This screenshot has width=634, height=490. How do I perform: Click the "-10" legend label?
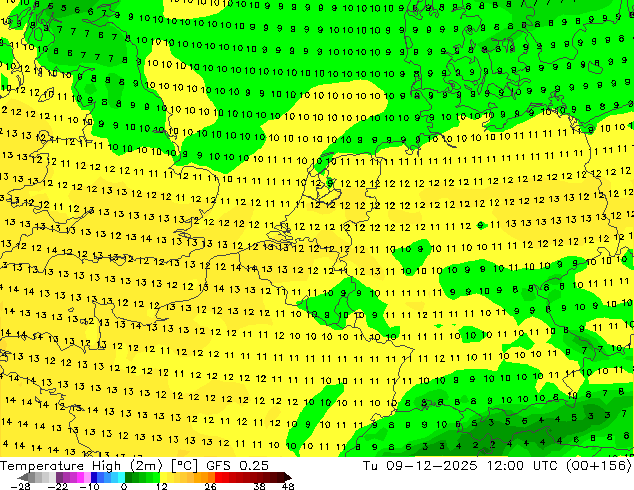coord(89,486)
